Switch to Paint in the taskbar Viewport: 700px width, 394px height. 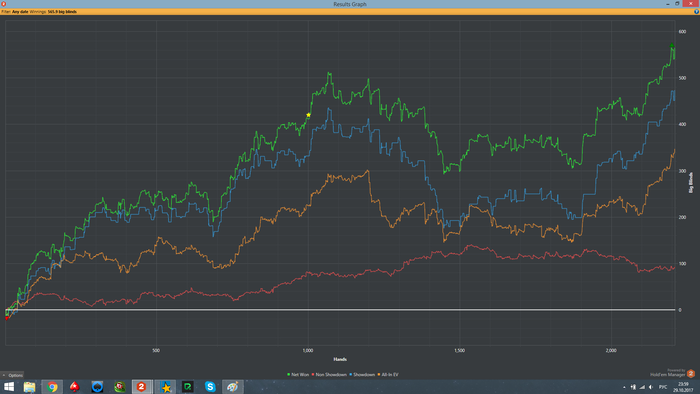click(233, 386)
